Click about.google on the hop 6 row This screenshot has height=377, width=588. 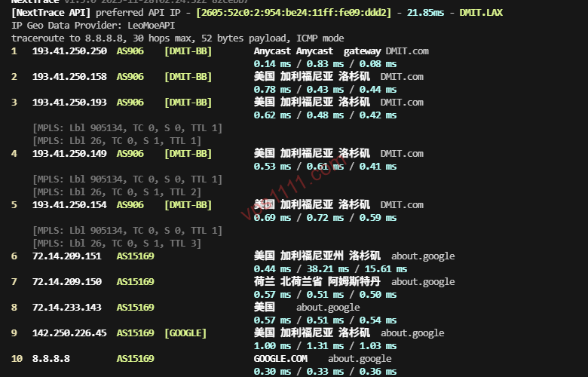[x=423, y=256]
